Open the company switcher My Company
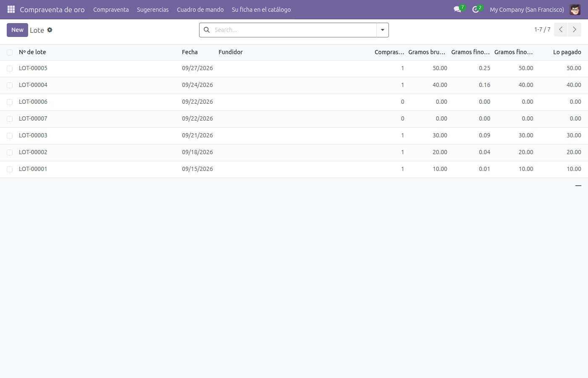This screenshot has width=588, height=378. pyautogui.click(x=527, y=9)
